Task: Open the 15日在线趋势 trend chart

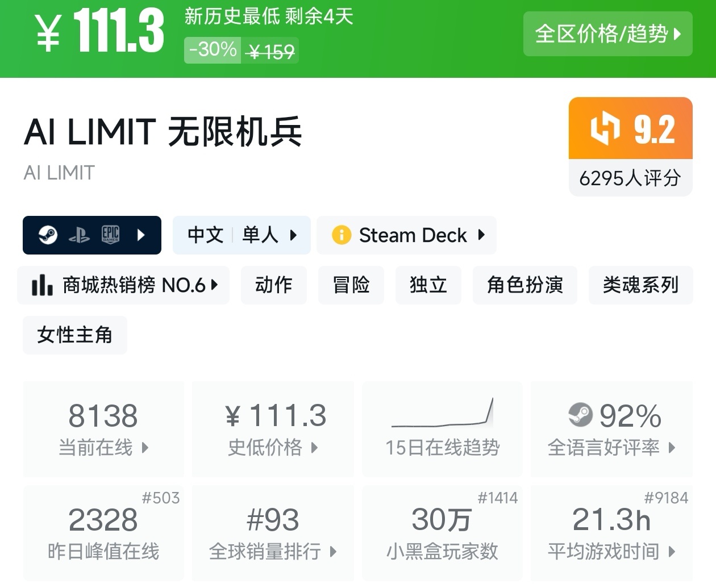Action: tap(442, 429)
